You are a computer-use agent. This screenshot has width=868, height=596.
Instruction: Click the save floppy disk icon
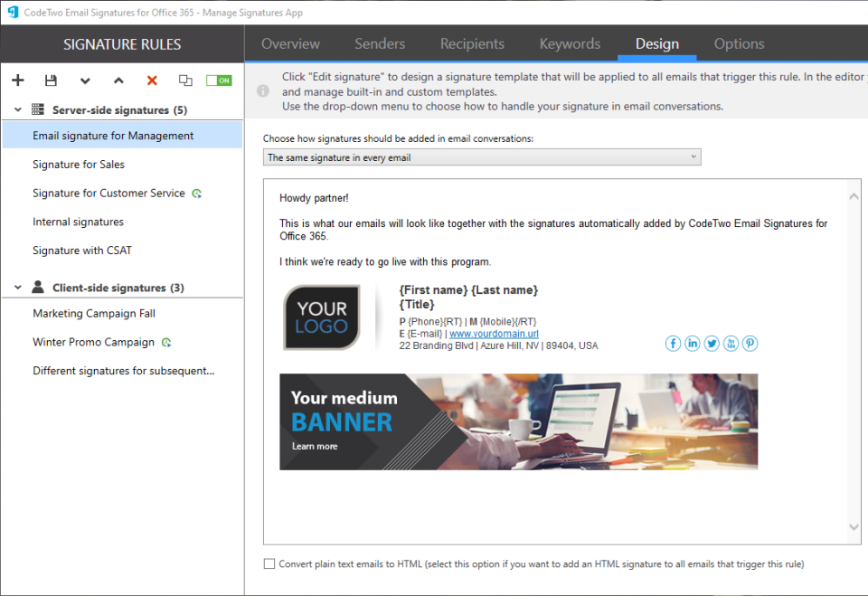pos(51,80)
